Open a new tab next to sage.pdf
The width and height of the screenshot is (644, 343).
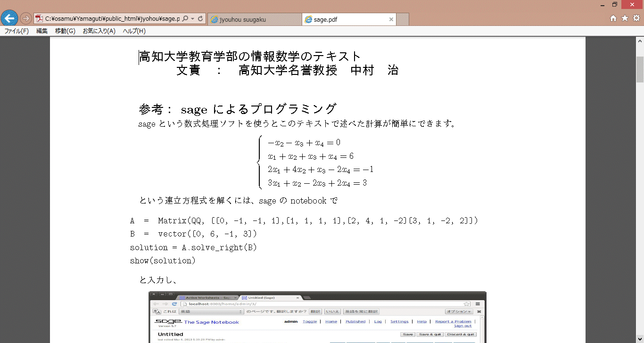coord(403,19)
